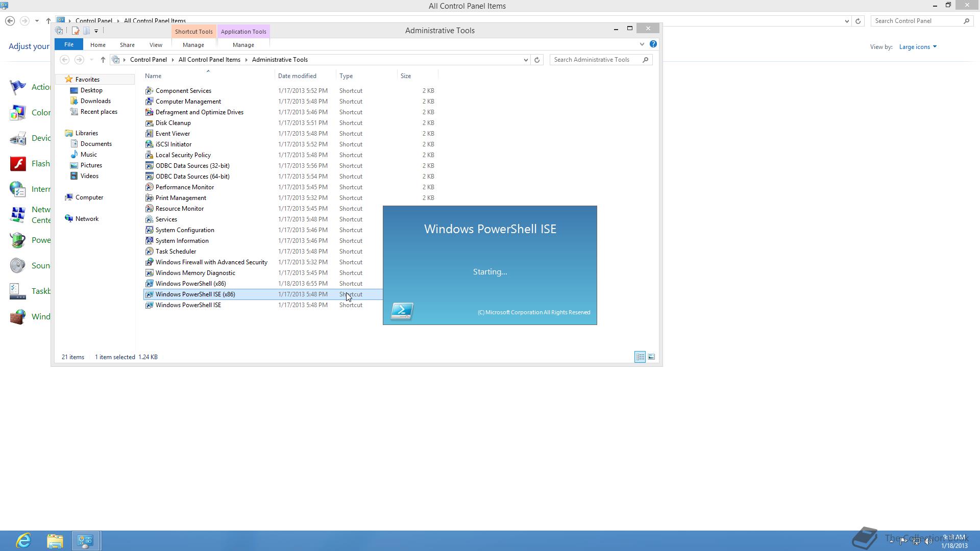980x551 pixels.
Task: Click Administrative Tools breadcrumb segment
Action: pyautogui.click(x=280, y=60)
